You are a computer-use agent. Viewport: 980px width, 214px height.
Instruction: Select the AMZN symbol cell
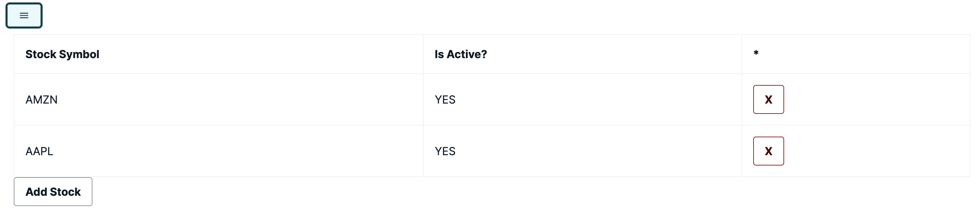(x=42, y=99)
